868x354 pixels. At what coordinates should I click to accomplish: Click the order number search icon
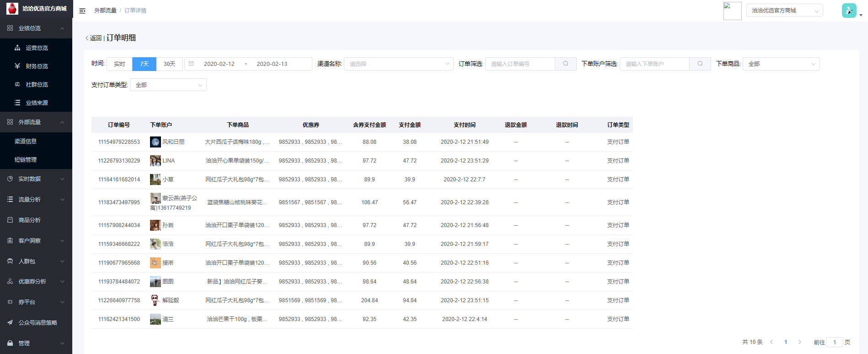tap(565, 64)
